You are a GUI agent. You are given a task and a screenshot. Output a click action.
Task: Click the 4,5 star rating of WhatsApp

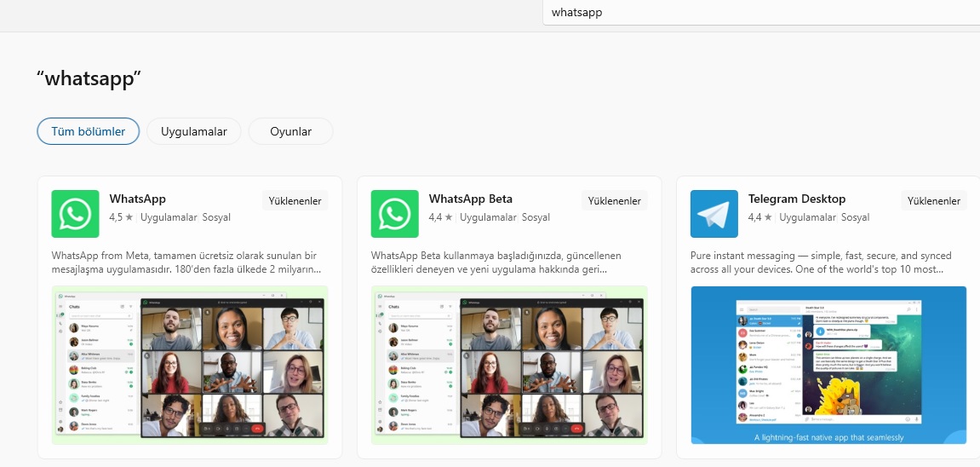(121, 217)
